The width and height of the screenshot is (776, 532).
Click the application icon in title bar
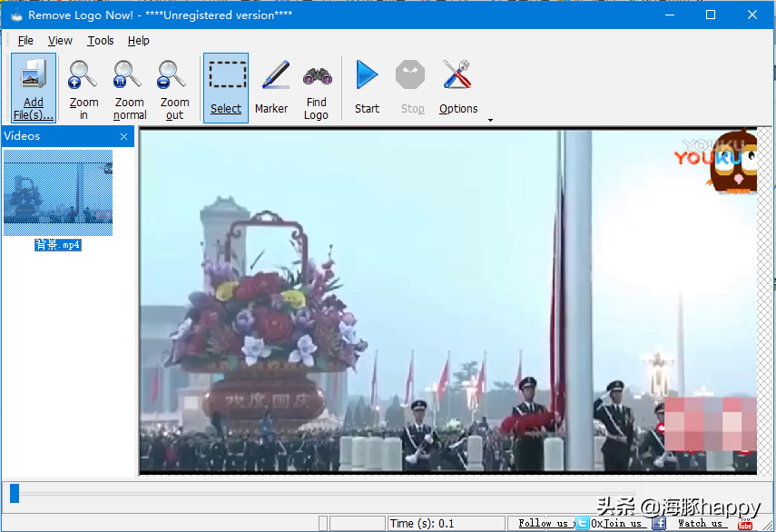click(16, 15)
